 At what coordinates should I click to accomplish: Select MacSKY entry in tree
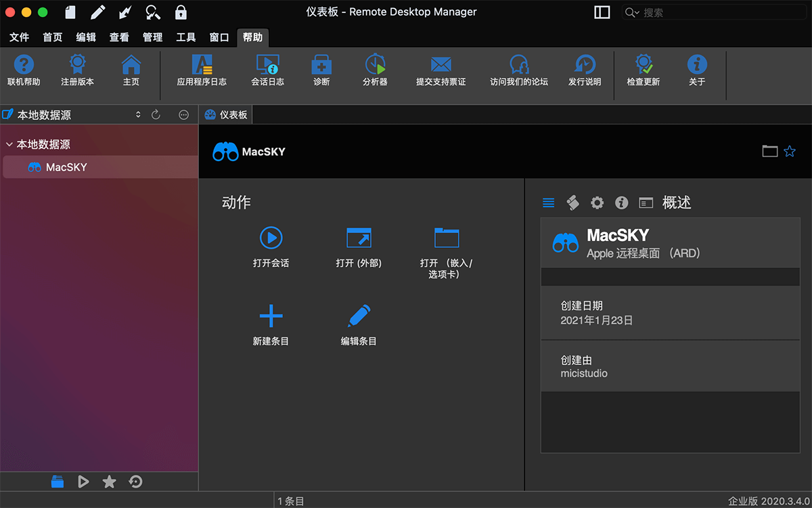pyautogui.click(x=99, y=167)
